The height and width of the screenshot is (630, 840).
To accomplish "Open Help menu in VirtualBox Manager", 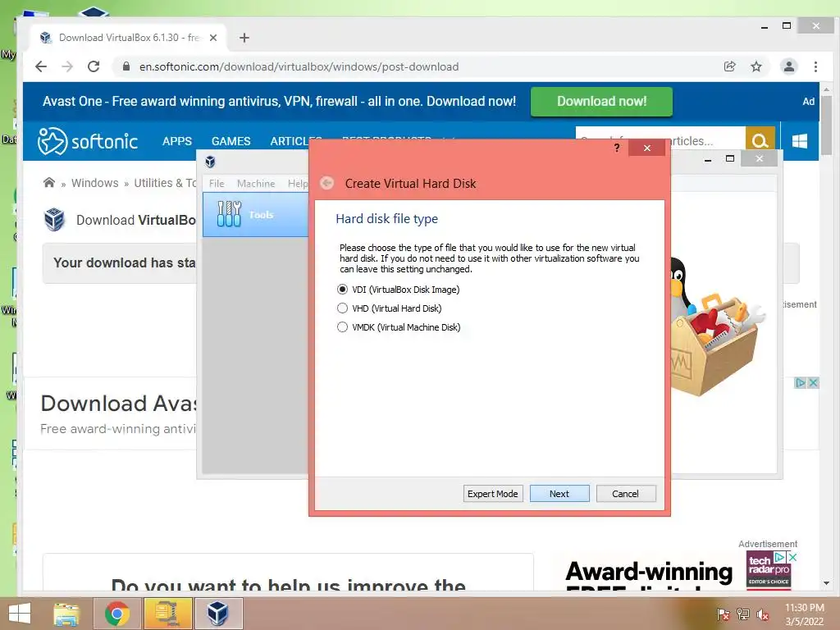I will [x=297, y=183].
